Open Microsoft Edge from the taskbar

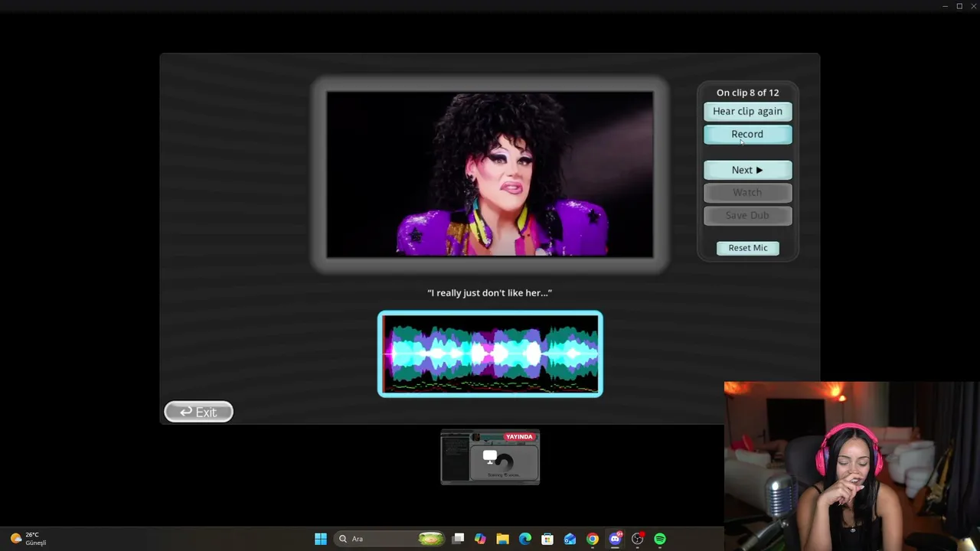coord(525,539)
